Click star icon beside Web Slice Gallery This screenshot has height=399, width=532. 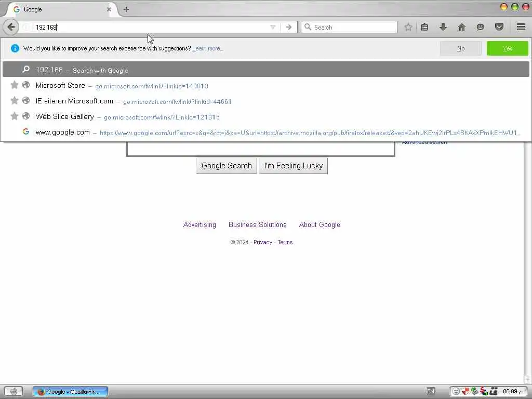[14, 116]
